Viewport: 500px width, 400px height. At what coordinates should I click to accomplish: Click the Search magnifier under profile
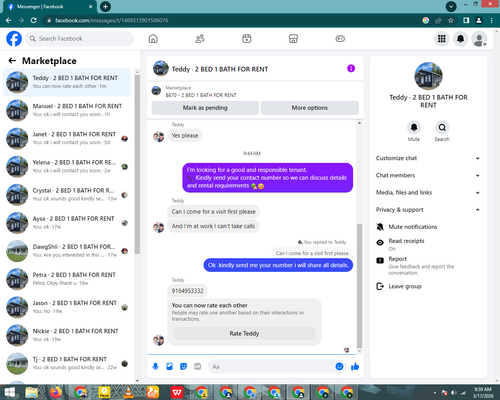[442, 127]
